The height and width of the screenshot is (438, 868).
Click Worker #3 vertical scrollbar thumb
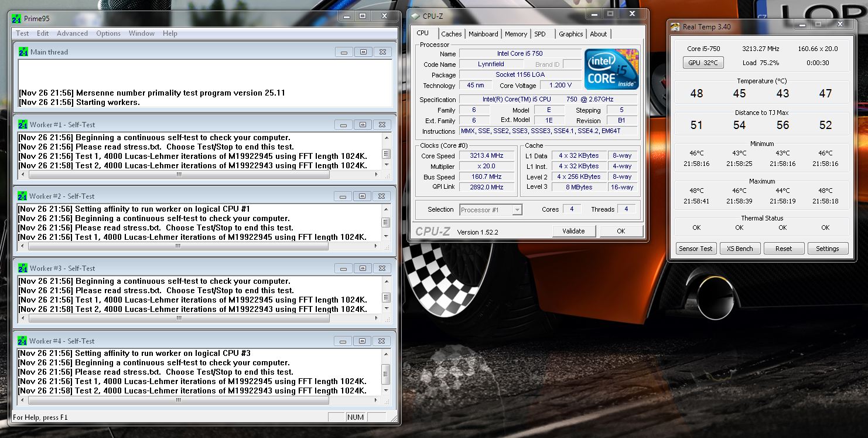[386, 298]
